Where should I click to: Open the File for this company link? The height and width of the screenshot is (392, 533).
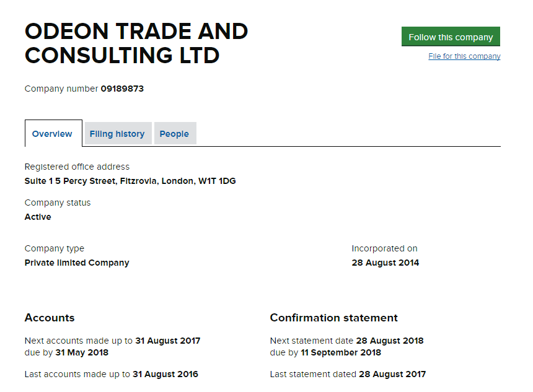coord(464,56)
